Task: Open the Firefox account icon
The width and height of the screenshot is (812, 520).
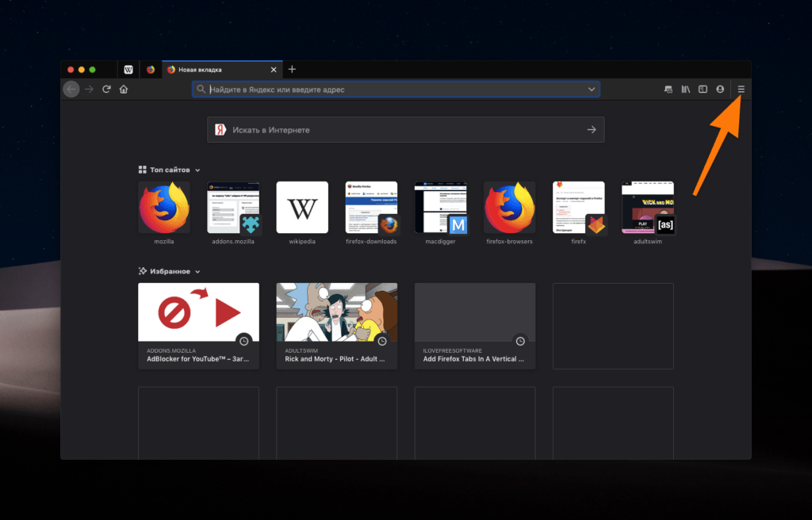Action: click(x=720, y=89)
